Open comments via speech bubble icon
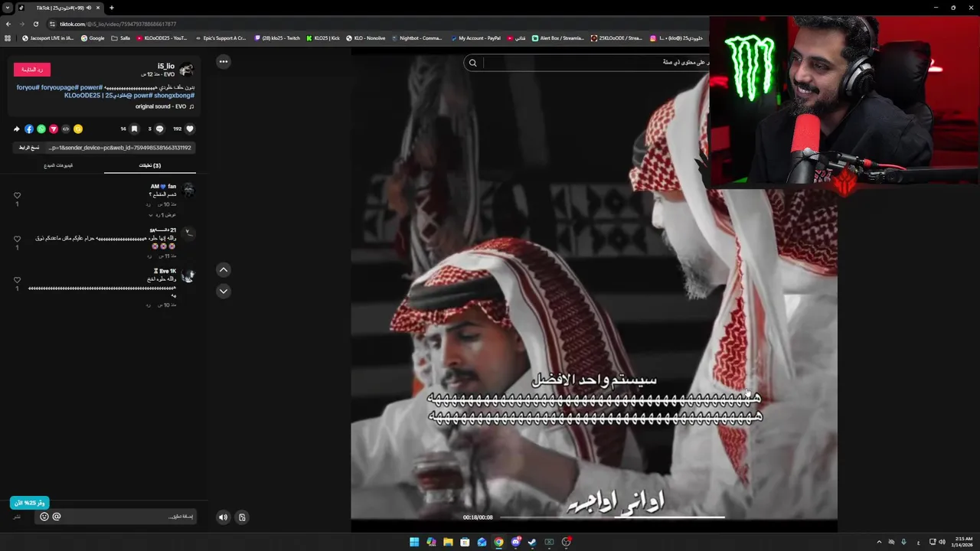 click(159, 129)
